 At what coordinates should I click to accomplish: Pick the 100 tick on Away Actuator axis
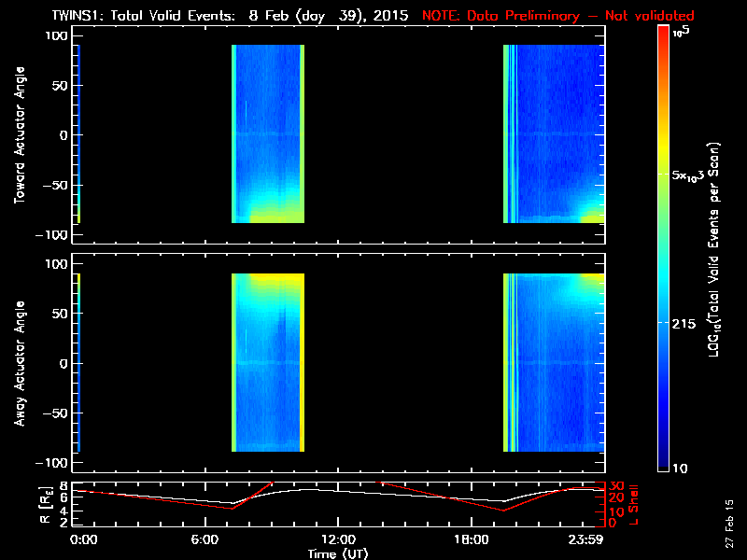point(57,264)
